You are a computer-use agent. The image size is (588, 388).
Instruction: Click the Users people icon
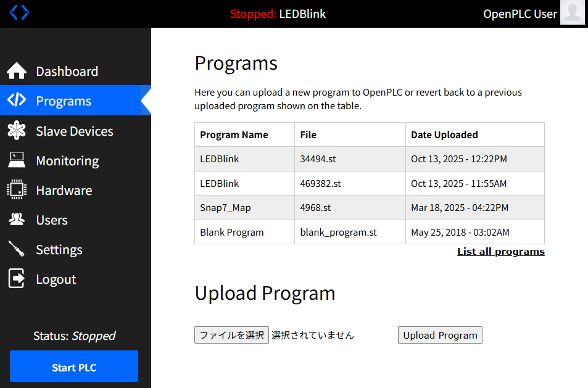pyautogui.click(x=17, y=220)
